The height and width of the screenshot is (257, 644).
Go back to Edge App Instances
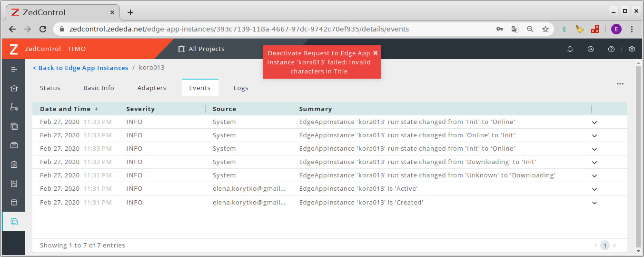(80, 68)
